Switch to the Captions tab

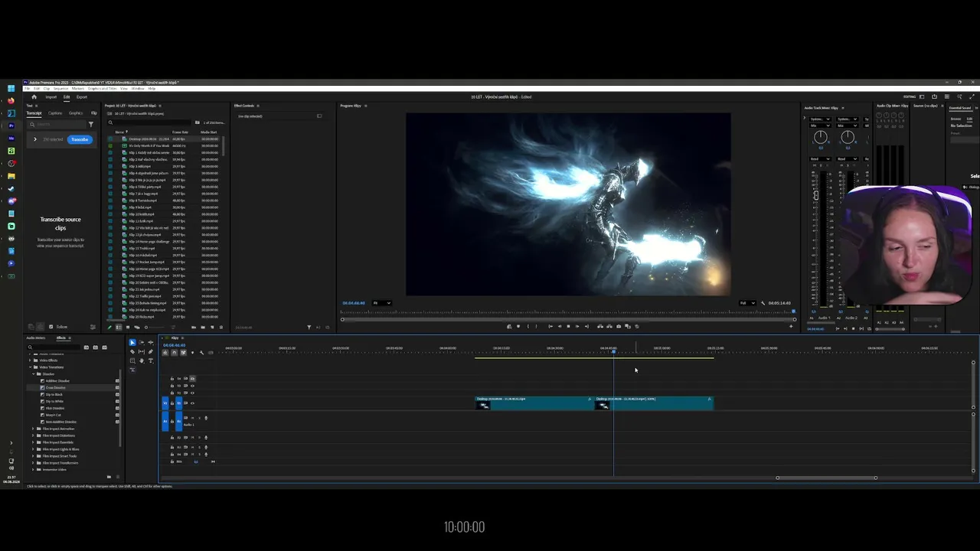coord(55,113)
